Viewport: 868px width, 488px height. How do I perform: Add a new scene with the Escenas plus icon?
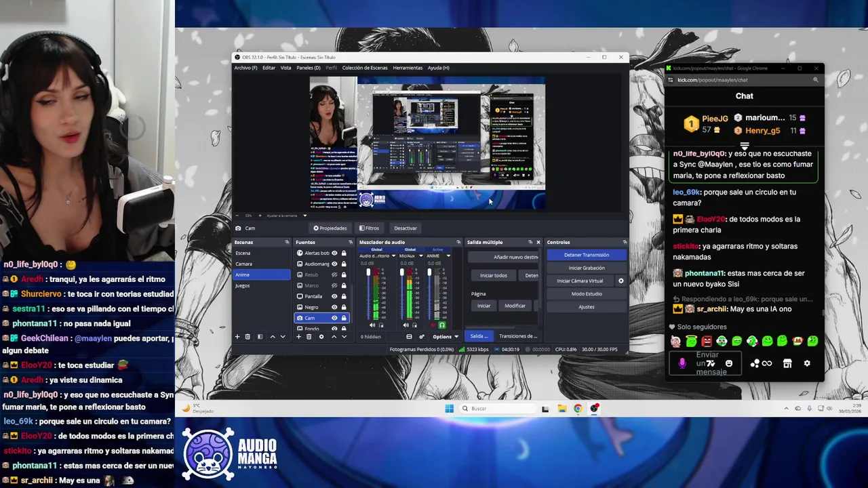pyautogui.click(x=237, y=337)
